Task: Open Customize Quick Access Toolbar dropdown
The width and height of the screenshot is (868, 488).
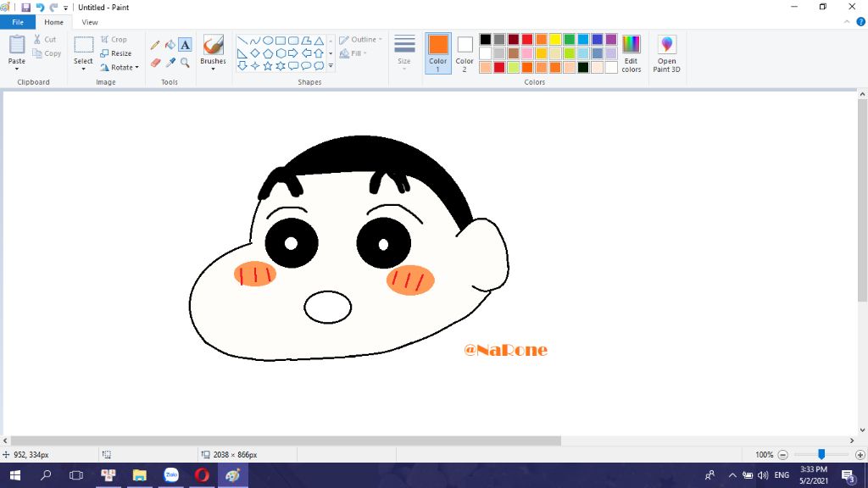Action: click(66, 8)
